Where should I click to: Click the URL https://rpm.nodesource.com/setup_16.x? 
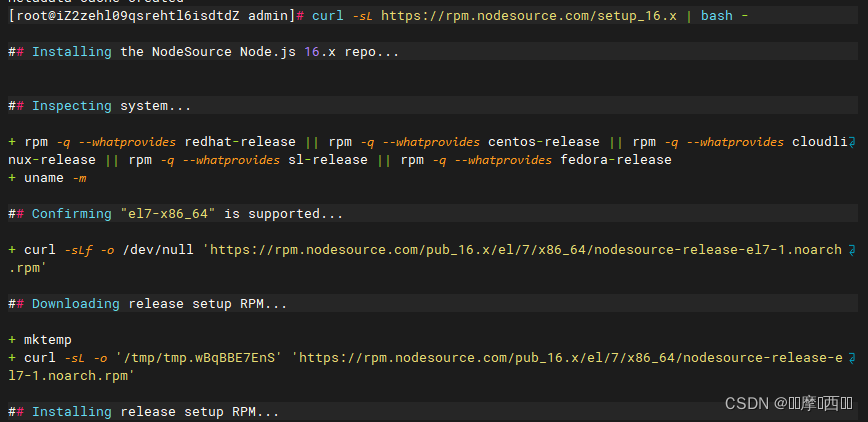(529, 16)
